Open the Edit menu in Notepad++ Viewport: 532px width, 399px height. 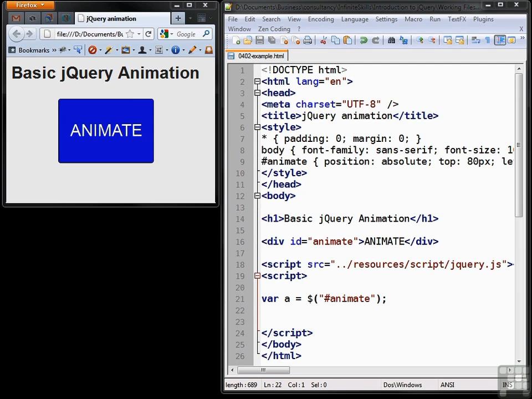[250, 19]
